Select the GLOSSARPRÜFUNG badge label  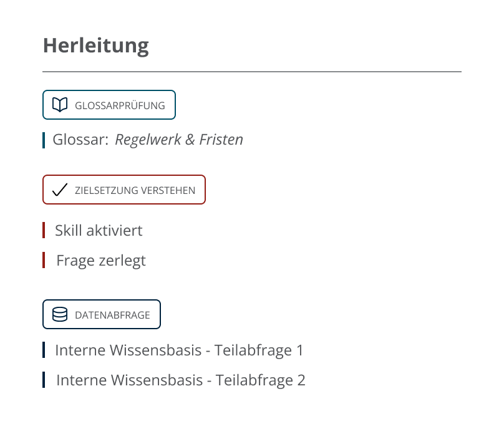click(x=120, y=105)
